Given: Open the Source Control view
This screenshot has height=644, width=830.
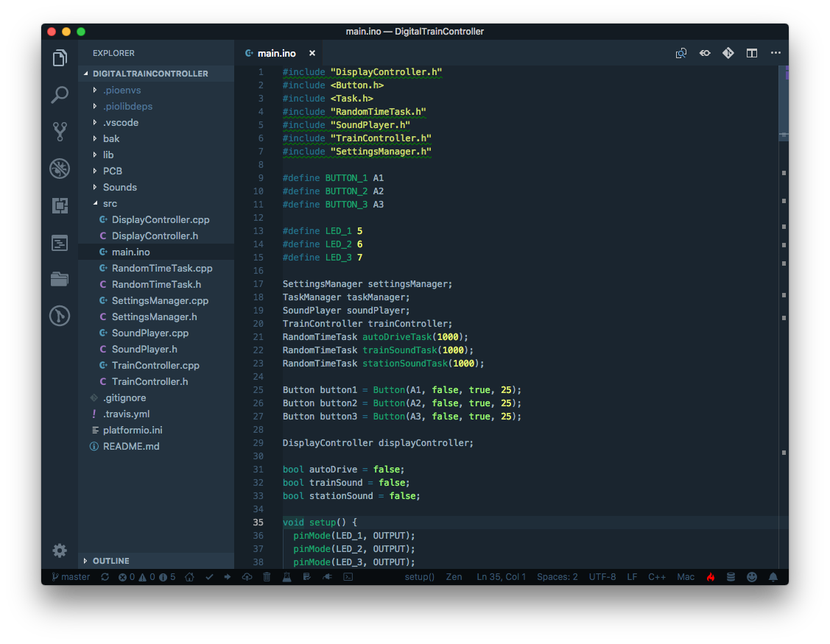Looking at the screenshot, I should click(x=60, y=132).
